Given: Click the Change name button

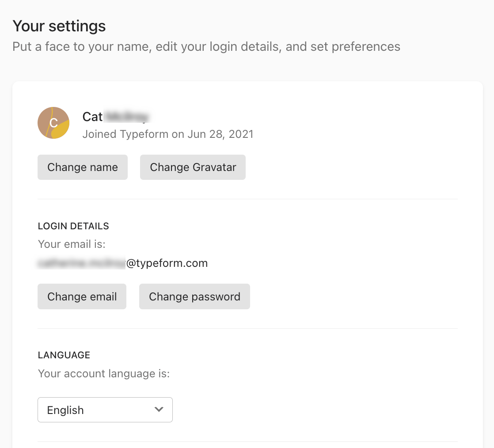Looking at the screenshot, I should point(83,167).
